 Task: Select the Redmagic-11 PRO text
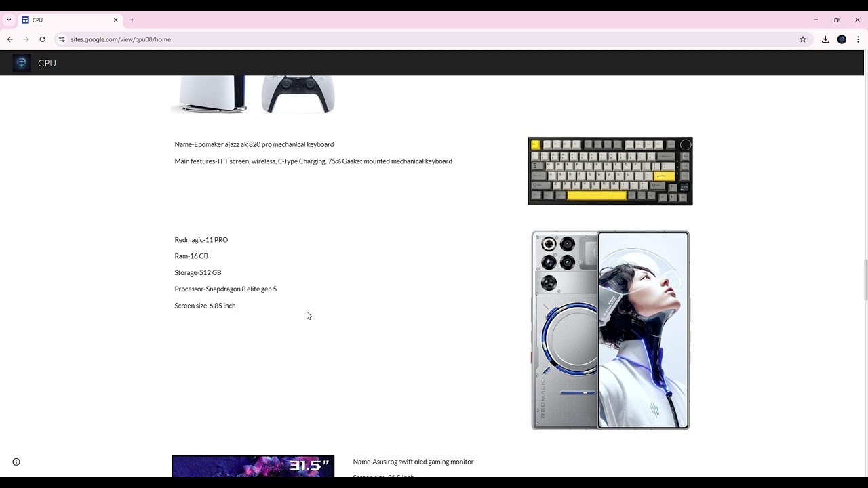click(x=201, y=240)
